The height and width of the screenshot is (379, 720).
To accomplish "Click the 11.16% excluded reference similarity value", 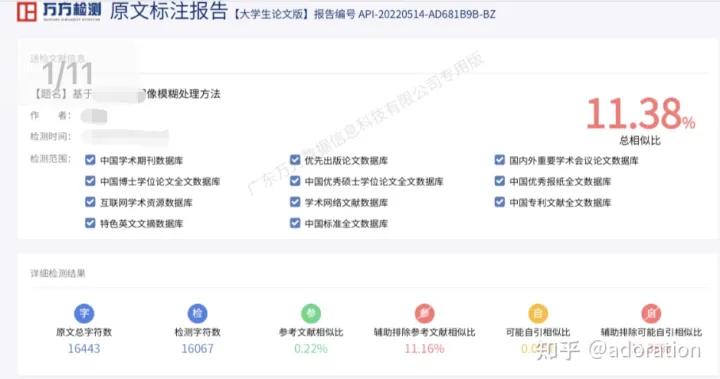I will click(x=424, y=349).
